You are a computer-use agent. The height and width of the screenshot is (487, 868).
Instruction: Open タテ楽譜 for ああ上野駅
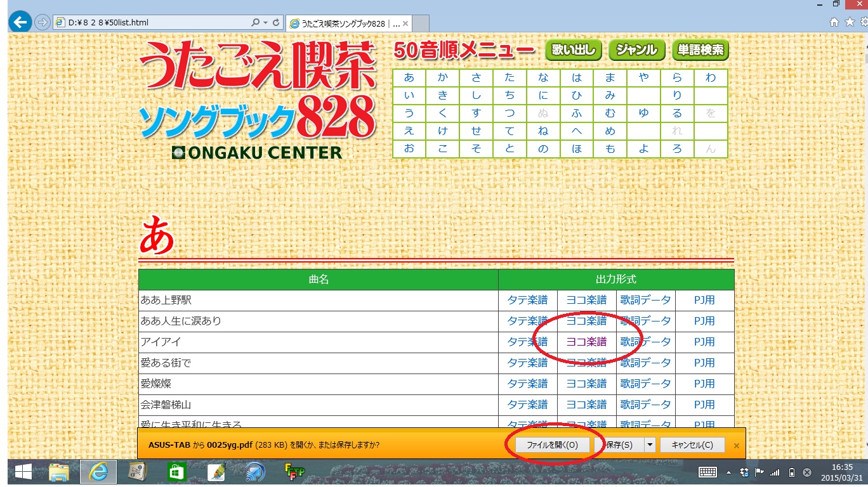[x=527, y=300]
